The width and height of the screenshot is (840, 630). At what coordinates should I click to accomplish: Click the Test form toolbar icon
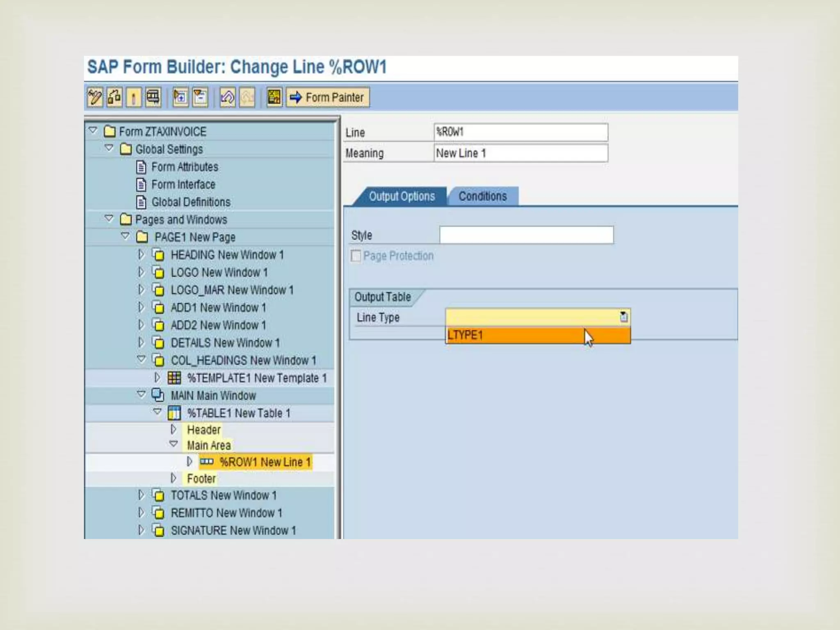tap(153, 98)
